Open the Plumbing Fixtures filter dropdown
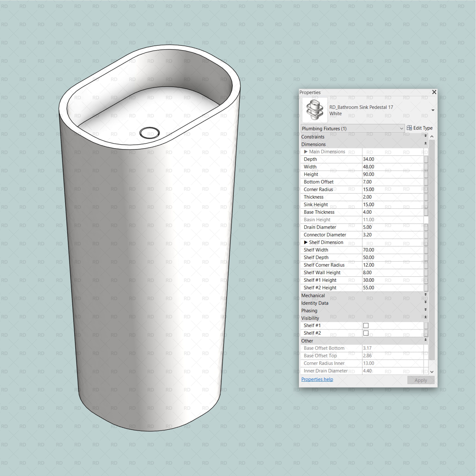 [401, 128]
